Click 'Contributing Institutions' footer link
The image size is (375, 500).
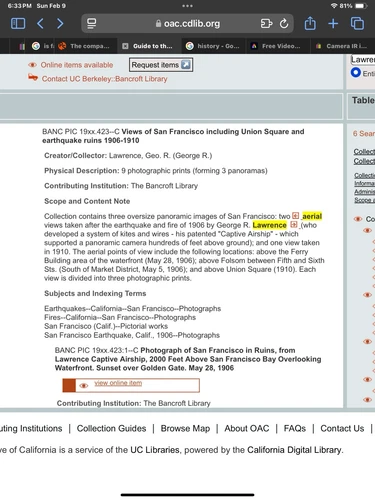[x=31, y=428]
